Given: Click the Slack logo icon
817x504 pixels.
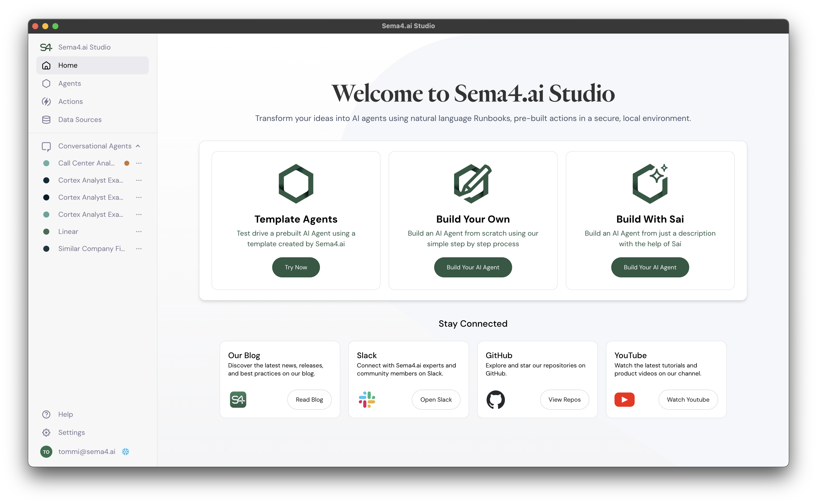Looking at the screenshot, I should (367, 399).
